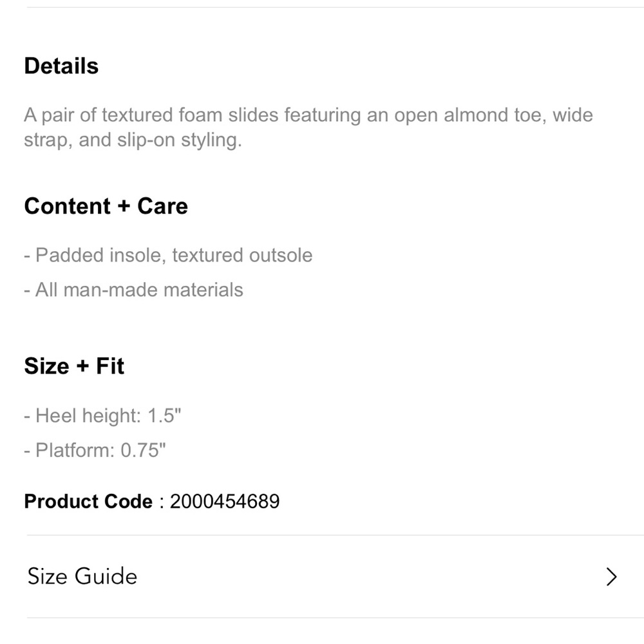Viewport: 644px width, 644px height.
Task: Select product code number 2000454689
Action: [x=225, y=501]
